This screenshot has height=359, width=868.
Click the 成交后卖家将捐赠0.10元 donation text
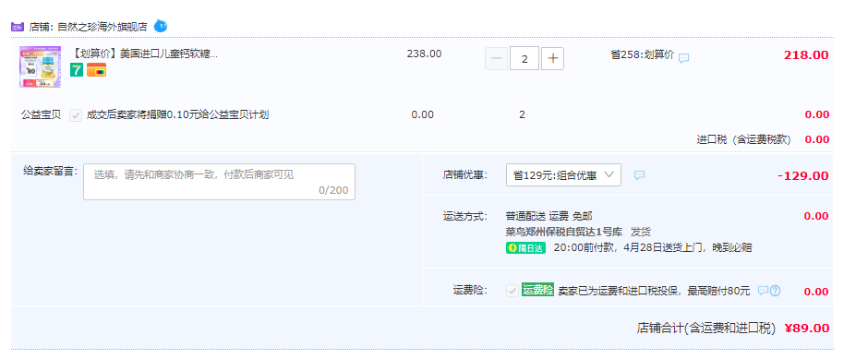tap(177, 115)
